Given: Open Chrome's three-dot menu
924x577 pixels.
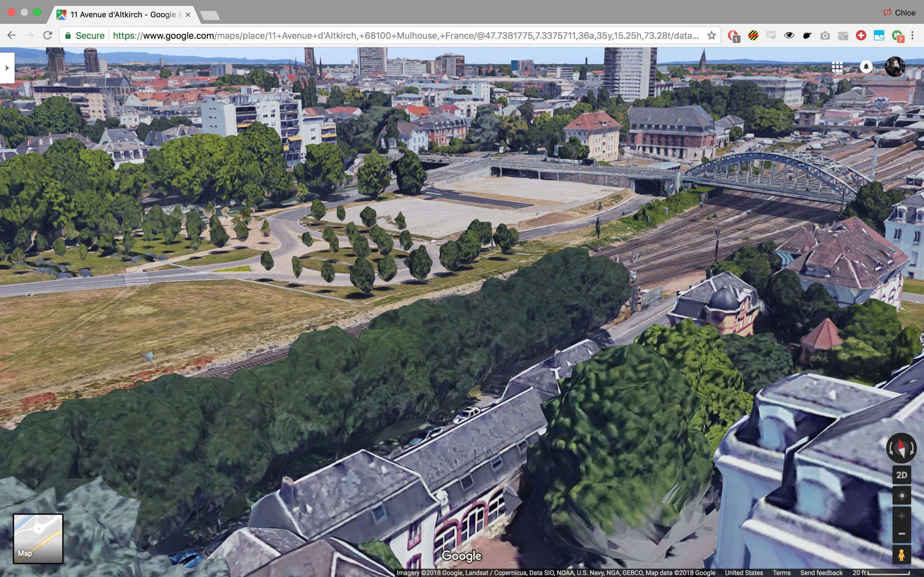Looking at the screenshot, I should pos(912,36).
